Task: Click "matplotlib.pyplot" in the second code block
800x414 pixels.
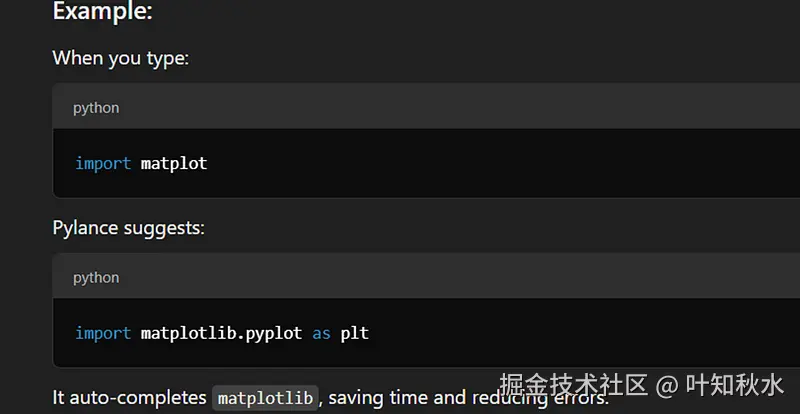Action: click(x=221, y=333)
